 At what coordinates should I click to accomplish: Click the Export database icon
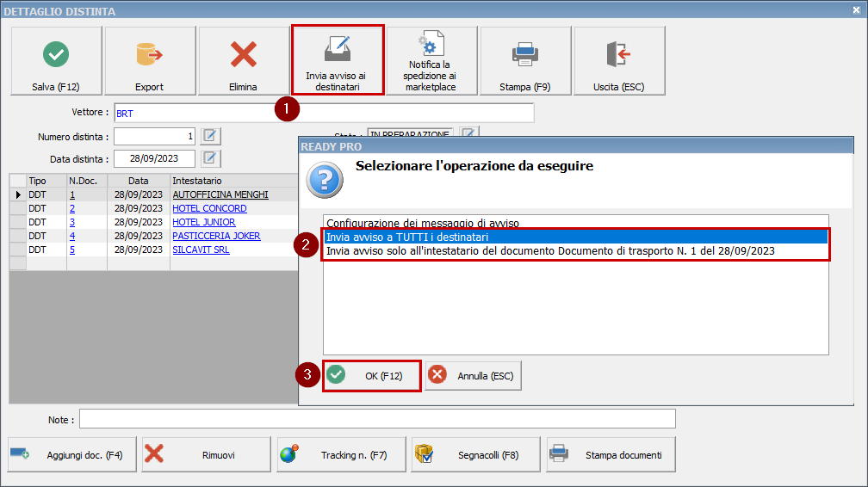tap(149, 56)
